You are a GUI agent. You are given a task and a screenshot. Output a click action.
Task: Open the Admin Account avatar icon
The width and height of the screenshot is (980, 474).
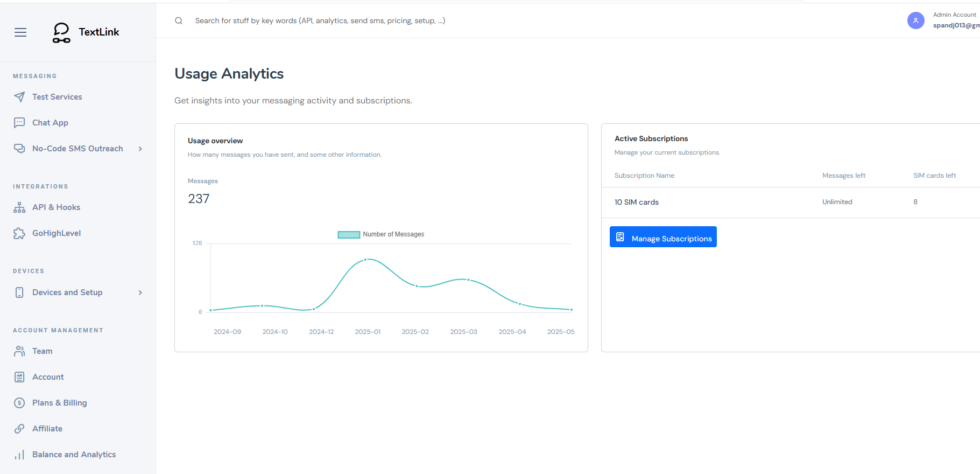pyautogui.click(x=915, y=20)
